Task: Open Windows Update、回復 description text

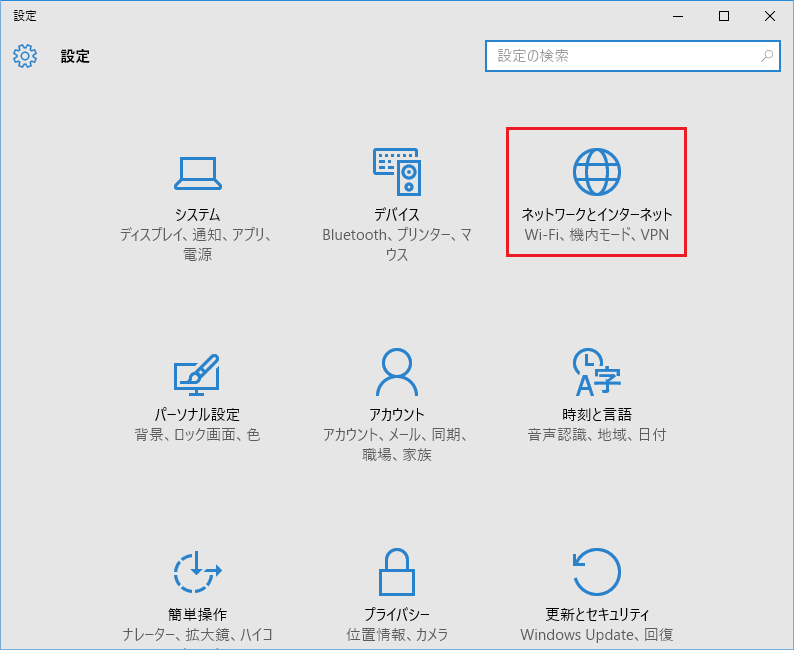Action: coord(597,635)
